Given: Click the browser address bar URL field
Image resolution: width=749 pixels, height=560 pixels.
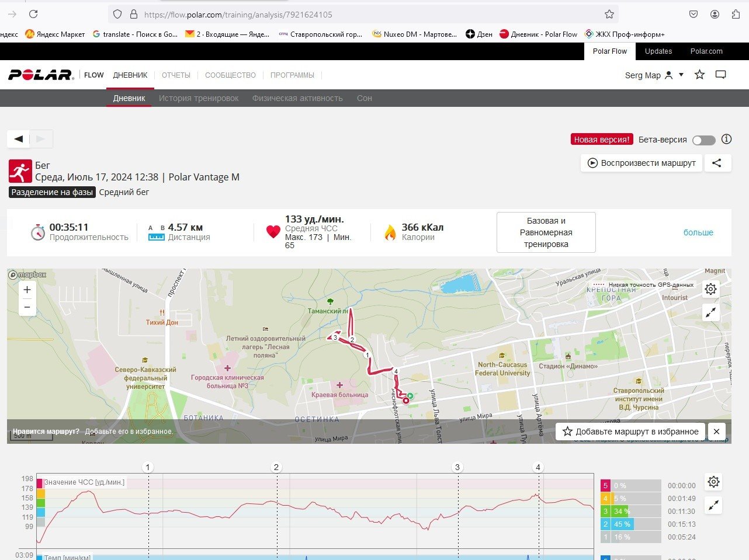Looking at the screenshot, I should point(363,14).
